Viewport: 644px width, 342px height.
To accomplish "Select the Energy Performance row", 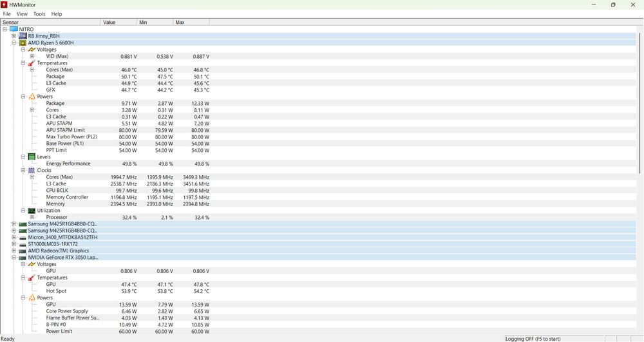I will click(318, 164).
